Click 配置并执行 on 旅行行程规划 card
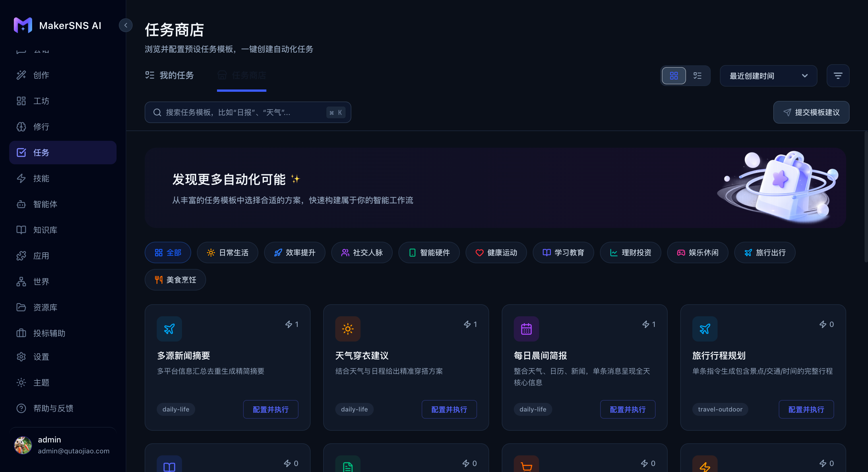 tap(806, 409)
